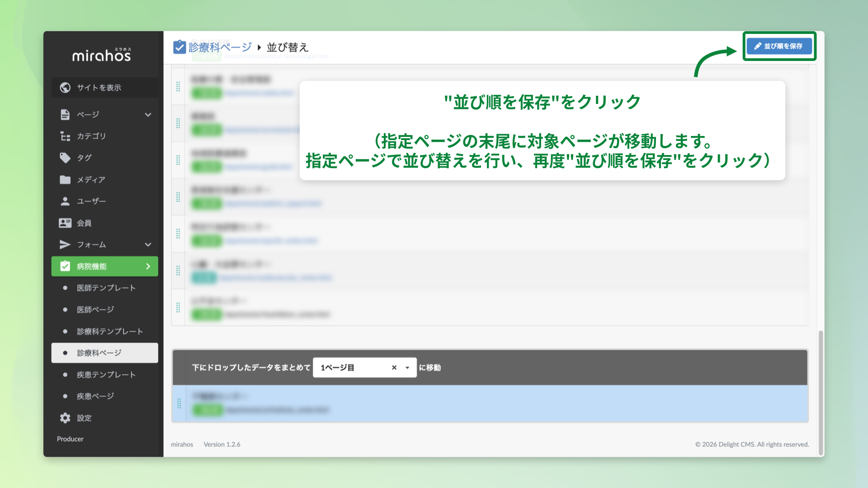The image size is (868, 488).
Task: Open the 1ページ目 destination dropdown
Action: click(407, 367)
